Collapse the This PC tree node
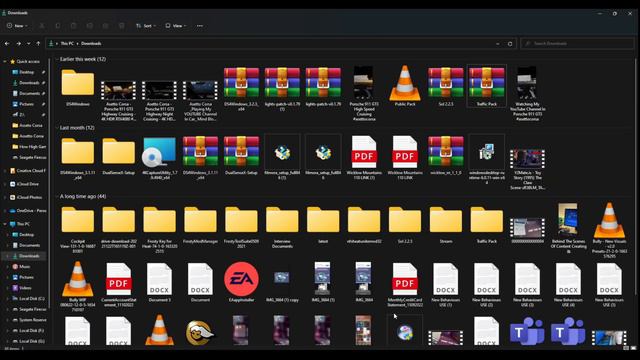This screenshot has width=640, height=360. (5, 224)
